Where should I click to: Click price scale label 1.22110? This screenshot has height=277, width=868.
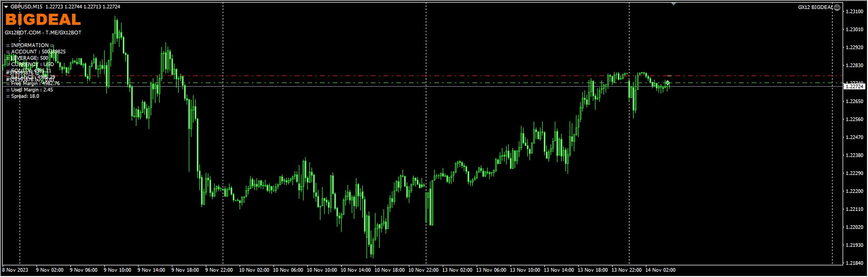(855, 209)
